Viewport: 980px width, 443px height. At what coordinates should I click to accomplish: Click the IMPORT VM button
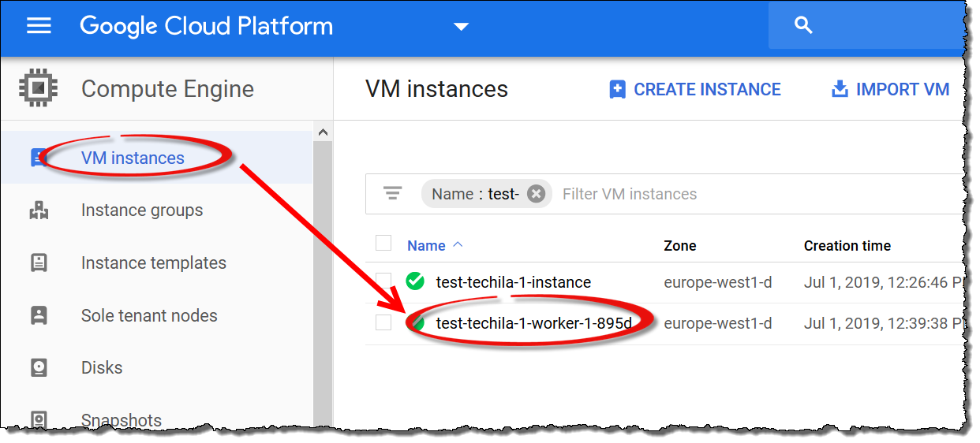point(891,90)
